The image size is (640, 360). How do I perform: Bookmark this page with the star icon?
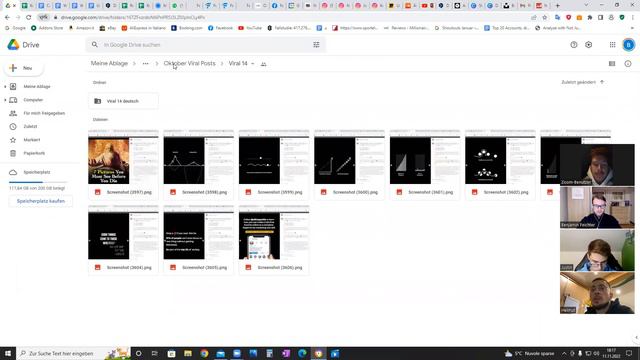point(544,18)
